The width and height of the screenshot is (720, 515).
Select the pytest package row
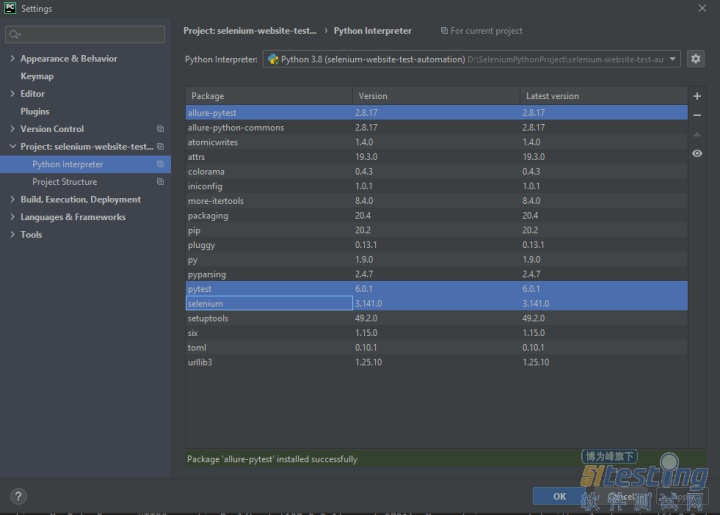point(437,289)
